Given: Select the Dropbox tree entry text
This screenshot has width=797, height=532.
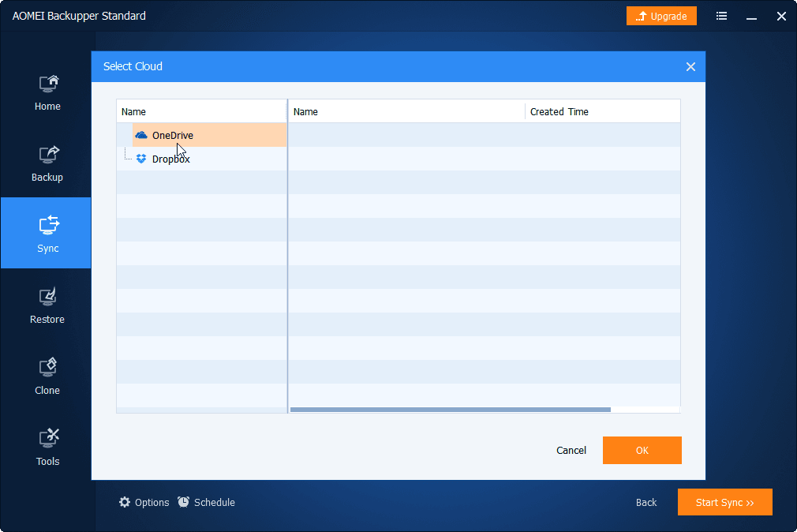Looking at the screenshot, I should pos(170,159).
